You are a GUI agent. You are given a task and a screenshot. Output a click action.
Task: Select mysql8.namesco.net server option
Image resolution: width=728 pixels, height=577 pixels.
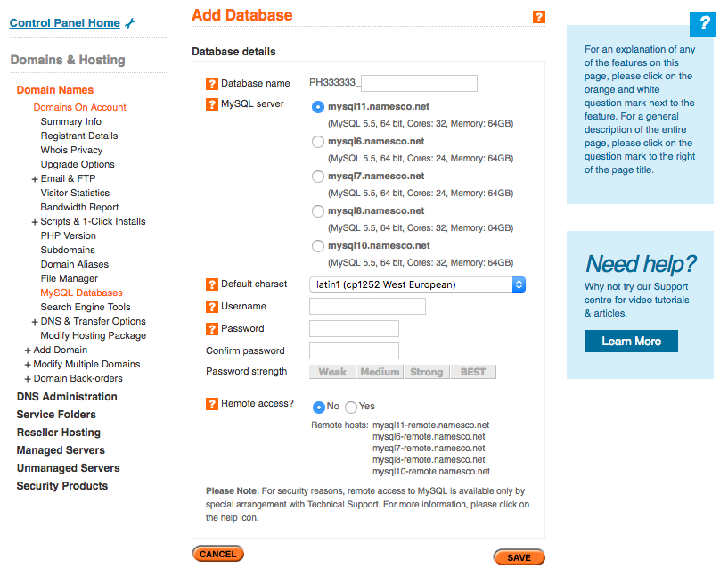(317, 211)
